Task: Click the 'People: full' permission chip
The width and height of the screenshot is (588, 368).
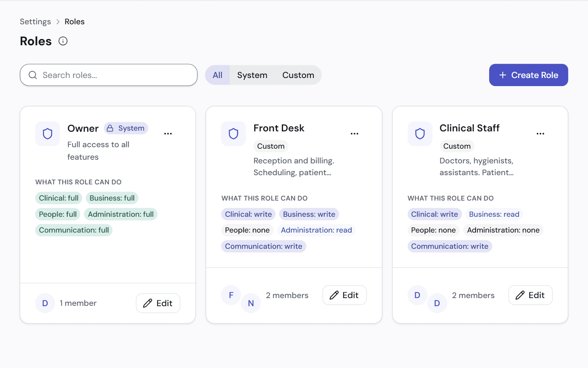Action: pos(58,214)
